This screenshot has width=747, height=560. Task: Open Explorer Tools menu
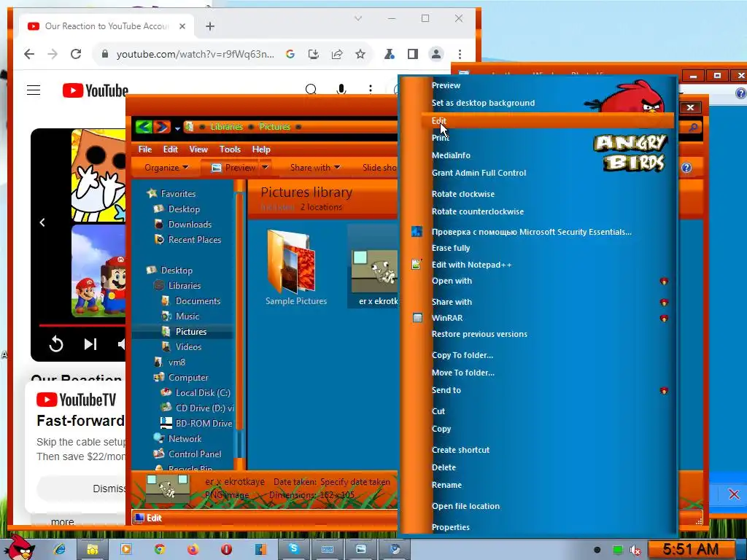230,149
